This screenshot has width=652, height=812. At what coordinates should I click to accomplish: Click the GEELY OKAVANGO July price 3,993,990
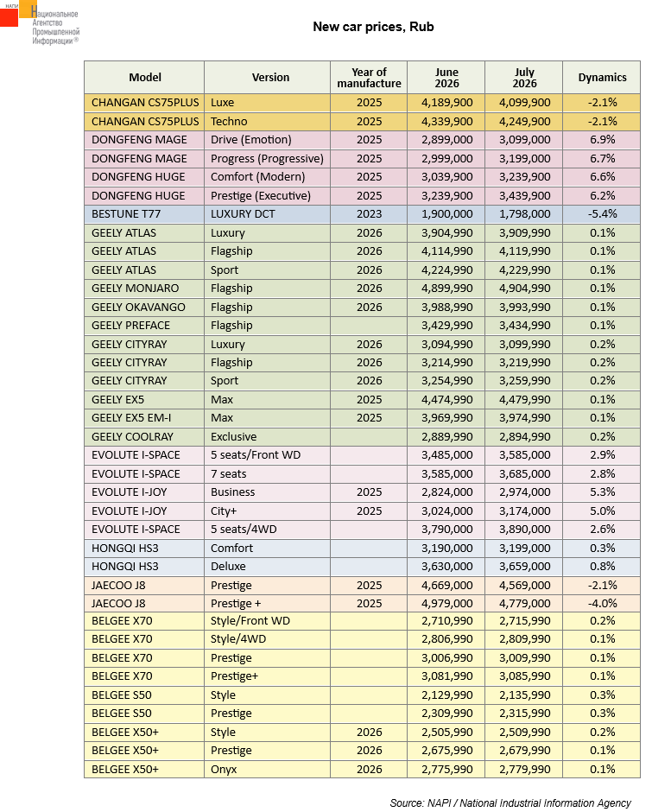(524, 307)
